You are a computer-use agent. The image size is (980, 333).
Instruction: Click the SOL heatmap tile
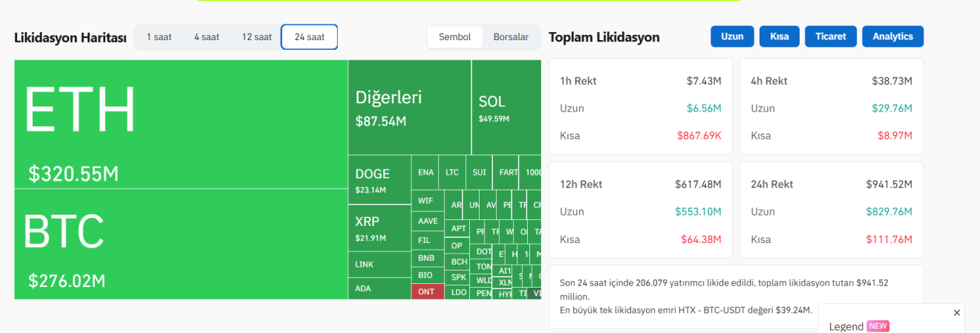pyautogui.click(x=506, y=107)
